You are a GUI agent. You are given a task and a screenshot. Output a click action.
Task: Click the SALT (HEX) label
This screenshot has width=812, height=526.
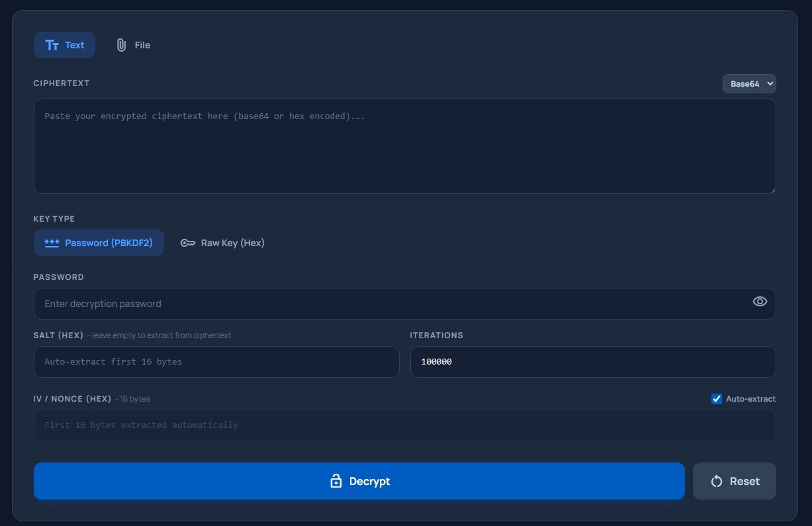(59, 335)
